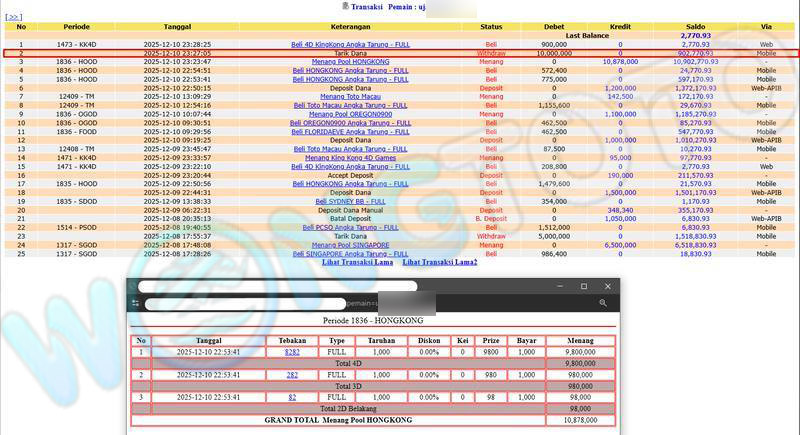Image resolution: width=800 pixels, height=435 pixels.
Task: Click the 282 Tebakan number link
Action: (x=292, y=374)
